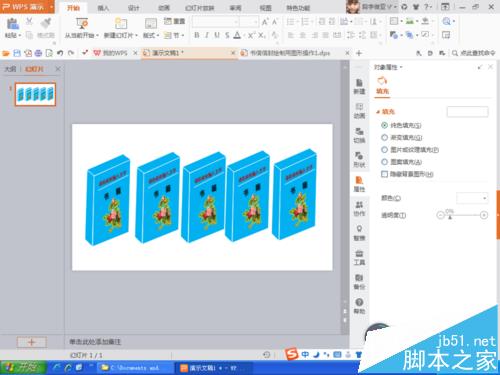Open the Animation (动画) ribbon tab
The image size is (500, 375).
[x=163, y=8]
